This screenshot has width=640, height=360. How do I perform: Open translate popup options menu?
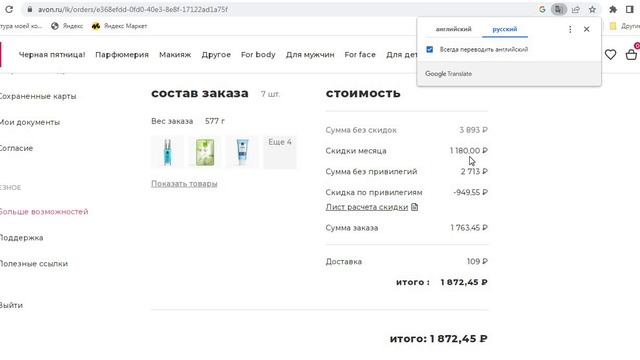[570, 29]
